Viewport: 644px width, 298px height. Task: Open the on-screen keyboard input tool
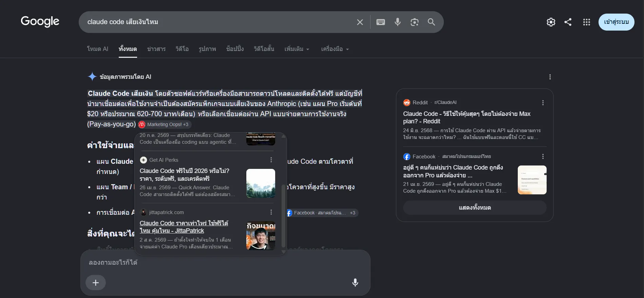381,22
